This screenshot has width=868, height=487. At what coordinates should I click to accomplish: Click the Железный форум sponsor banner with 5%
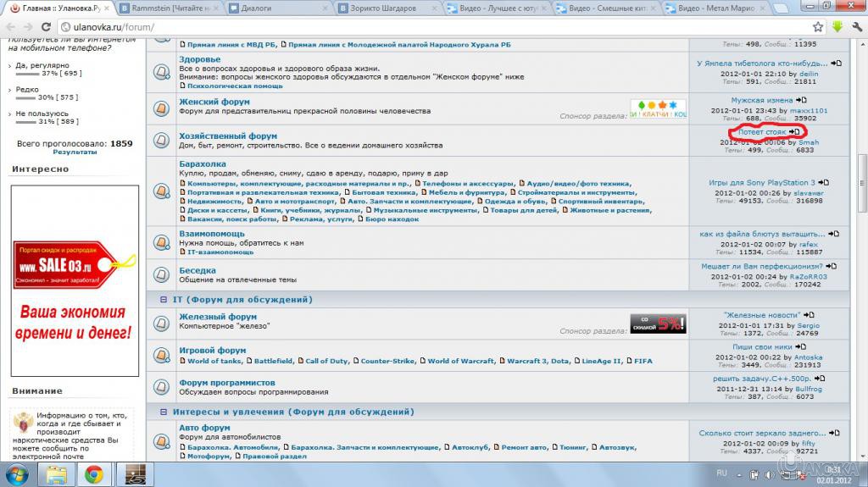coord(658,324)
